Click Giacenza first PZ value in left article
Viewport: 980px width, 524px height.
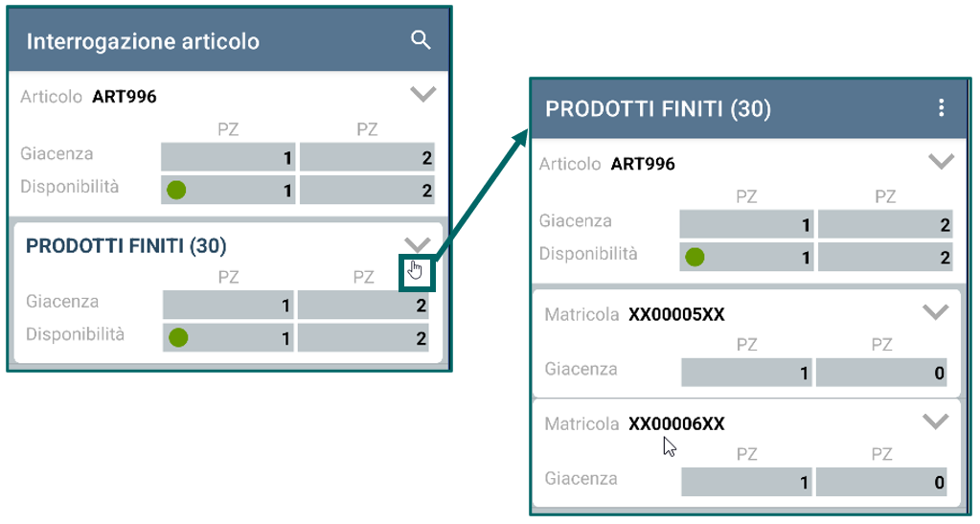point(227,157)
